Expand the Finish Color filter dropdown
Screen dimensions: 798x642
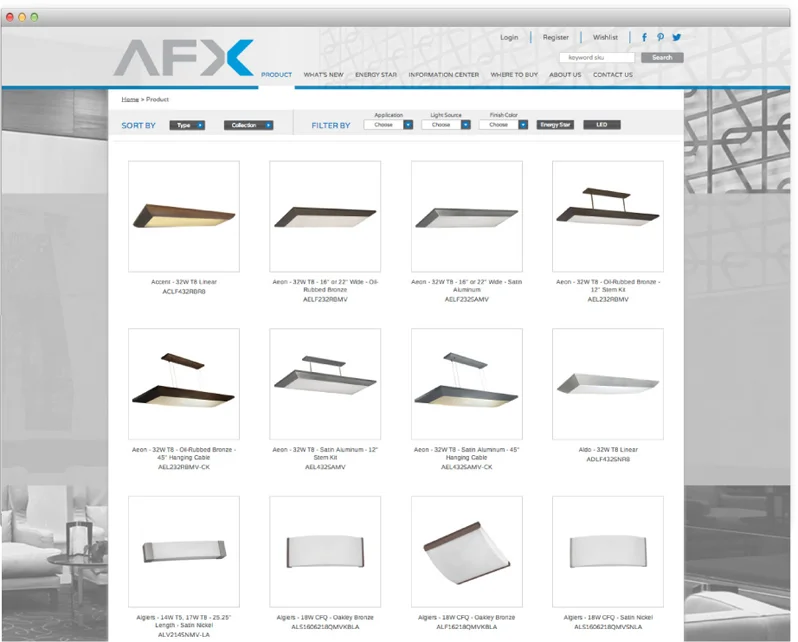click(x=503, y=125)
